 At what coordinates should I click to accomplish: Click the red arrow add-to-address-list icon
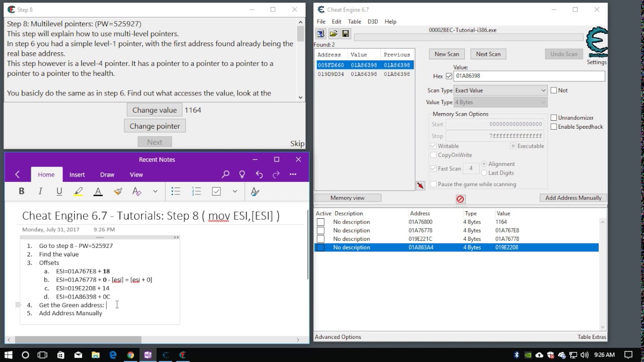click(421, 186)
